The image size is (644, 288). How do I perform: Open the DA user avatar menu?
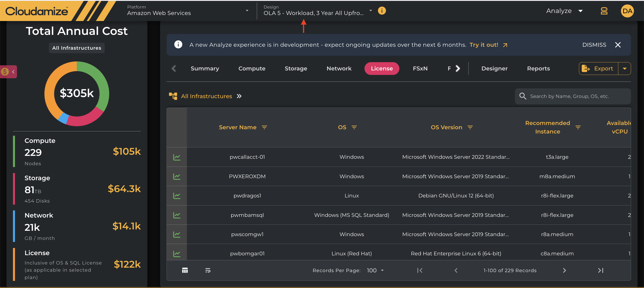(x=627, y=11)
